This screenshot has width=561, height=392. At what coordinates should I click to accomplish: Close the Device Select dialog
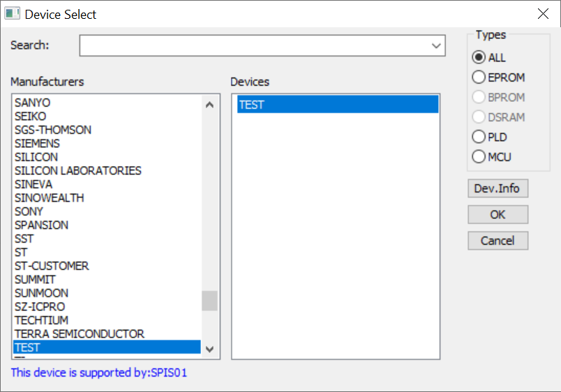(543, 14)
